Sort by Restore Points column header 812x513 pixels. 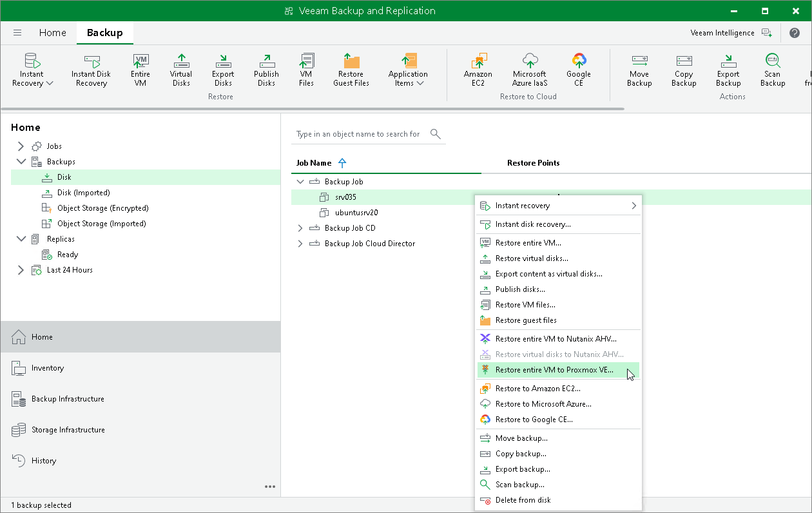point(534,163)
